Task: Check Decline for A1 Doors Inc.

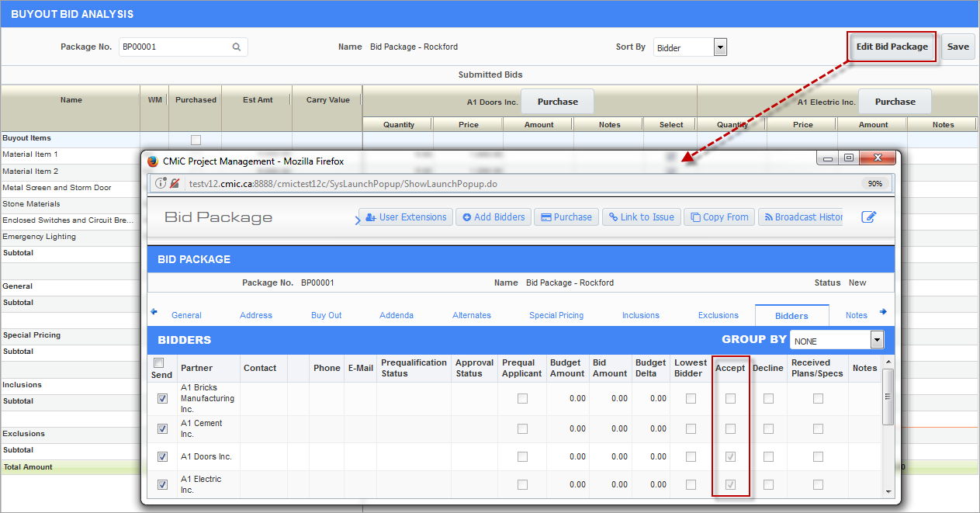Action: 768,457
